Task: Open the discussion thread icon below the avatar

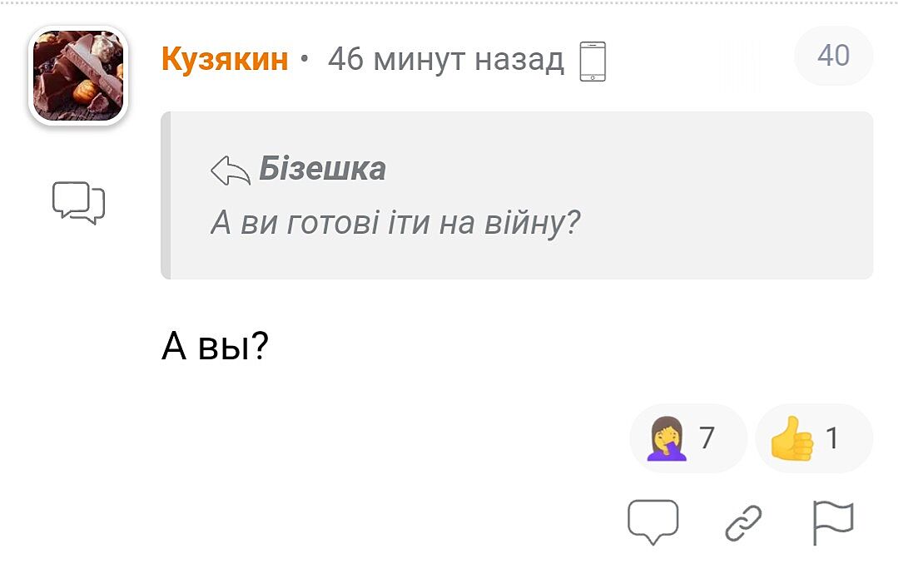Action: tap(78, 202)
